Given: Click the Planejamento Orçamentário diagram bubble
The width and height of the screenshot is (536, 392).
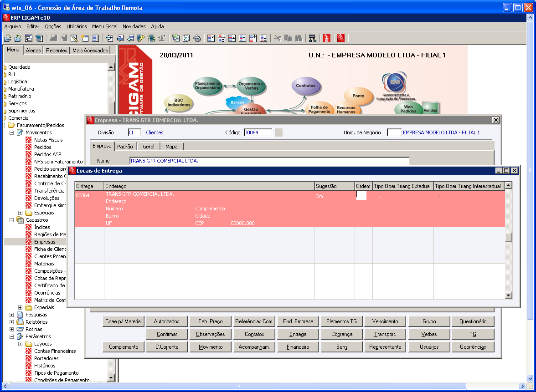Looking at the screenshot, I should click(x=207, y=86).
